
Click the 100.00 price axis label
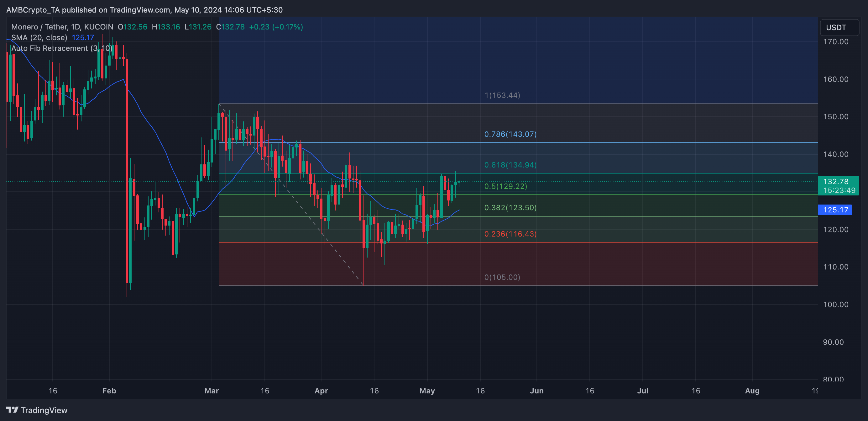(x=836, y=304)
